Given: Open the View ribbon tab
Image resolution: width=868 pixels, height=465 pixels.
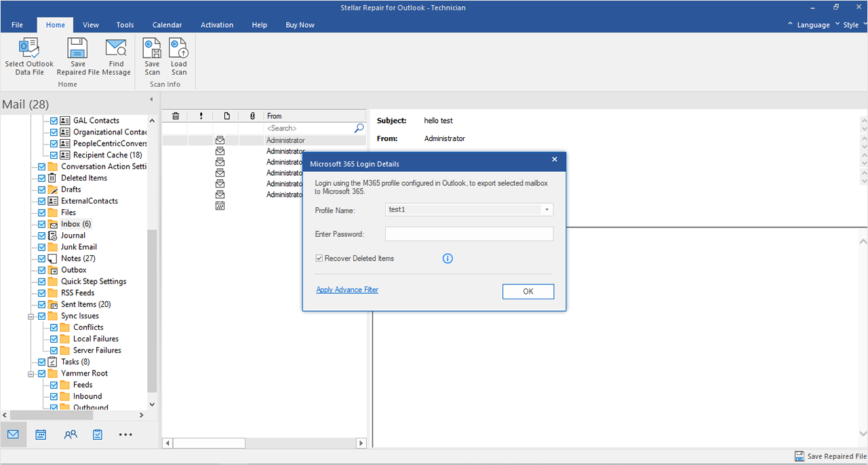Looking at the screenshot, I should tap(91, 25).
